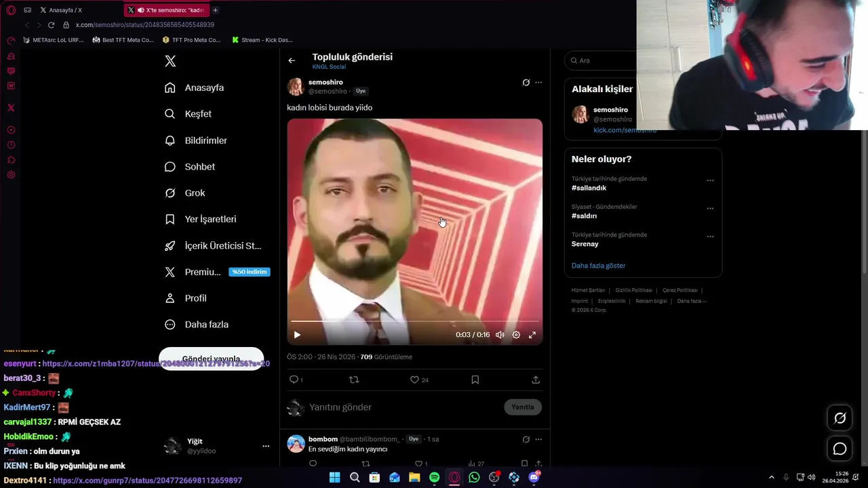Click the reply icon with 1 reply
This screenshot has width=868, height=488.
click(x=296, y=380)
